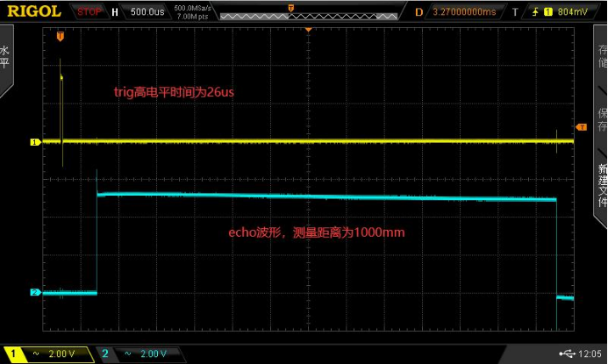Click the H horizontal label

tap(115, 12)
